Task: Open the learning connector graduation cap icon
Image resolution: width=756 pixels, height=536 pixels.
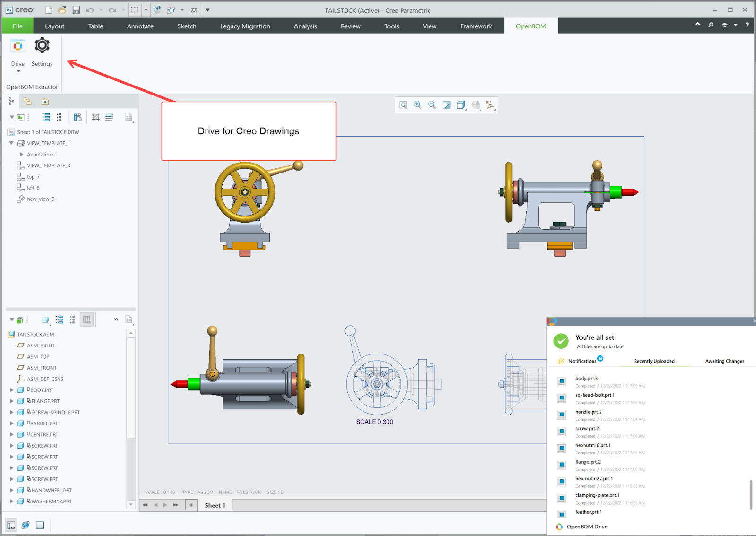Action: [x=724, y=25]
